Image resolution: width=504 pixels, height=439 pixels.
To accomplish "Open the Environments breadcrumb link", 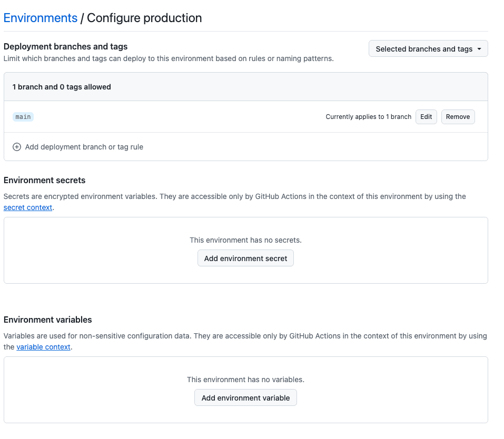I will pyautogui.click(x=41, y=18).
